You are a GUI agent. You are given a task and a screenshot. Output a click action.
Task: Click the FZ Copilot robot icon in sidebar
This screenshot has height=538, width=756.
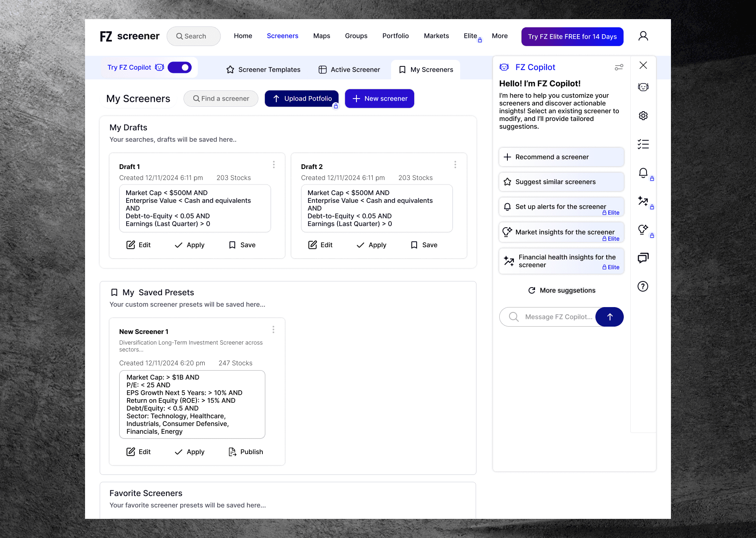click(643, 87)
